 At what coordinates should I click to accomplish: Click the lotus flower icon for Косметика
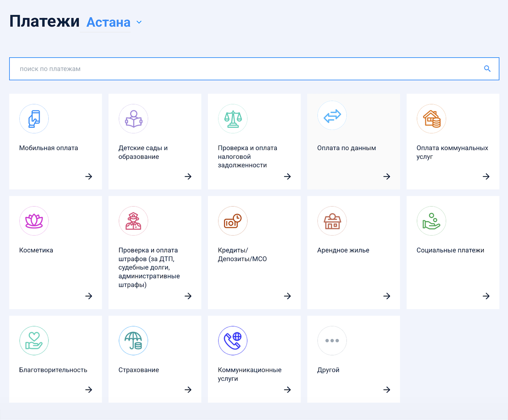click(x=34, y=221)
